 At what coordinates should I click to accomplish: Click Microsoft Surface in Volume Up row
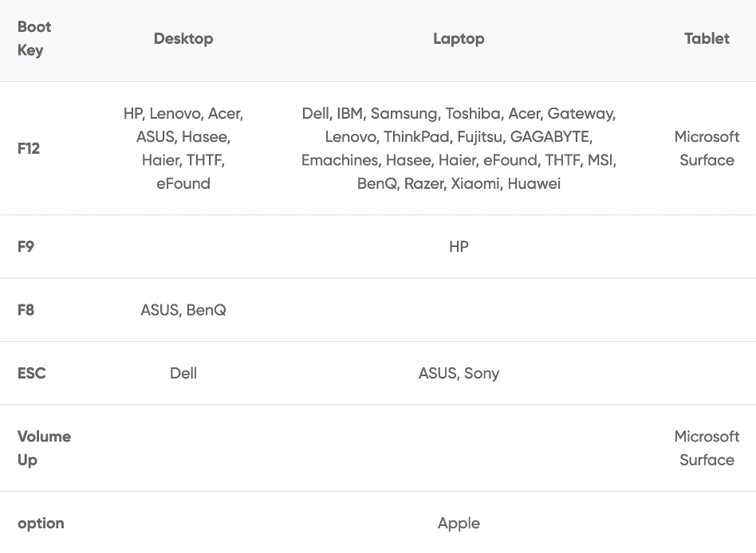(707, 448)
